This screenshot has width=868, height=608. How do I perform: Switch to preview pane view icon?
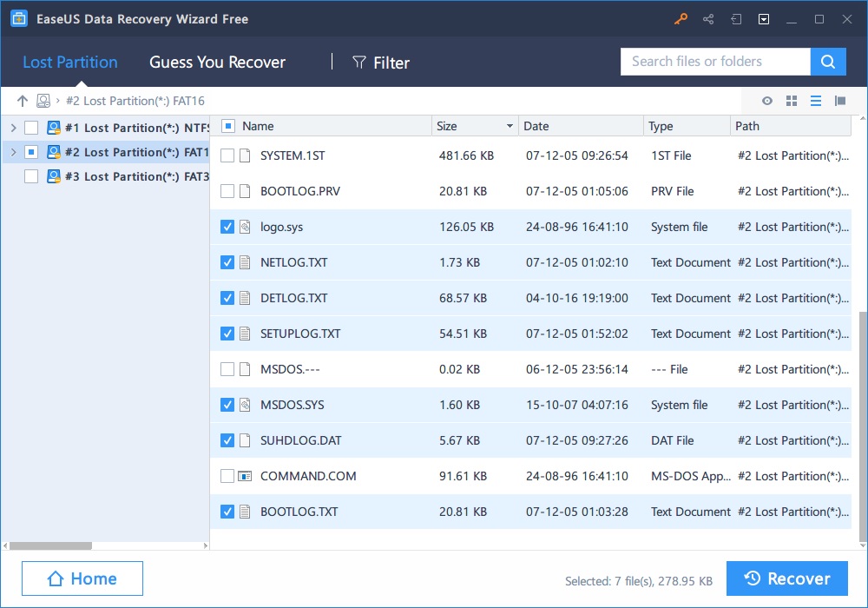click(839, 101)
